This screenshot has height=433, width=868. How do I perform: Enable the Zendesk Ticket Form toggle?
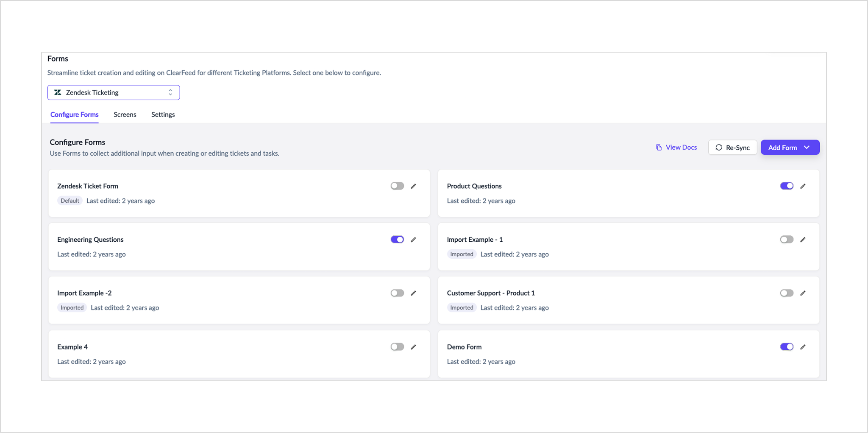pos(397,186)
